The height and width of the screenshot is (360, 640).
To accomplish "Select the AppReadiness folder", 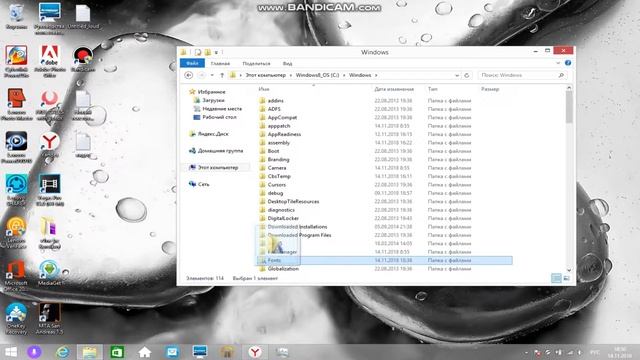I will pyautogui.click(x=284, y=134).
